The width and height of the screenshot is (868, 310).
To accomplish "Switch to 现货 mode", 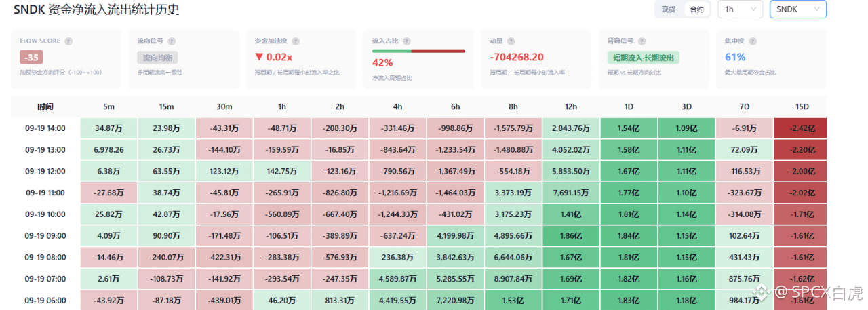I will 669,9.
